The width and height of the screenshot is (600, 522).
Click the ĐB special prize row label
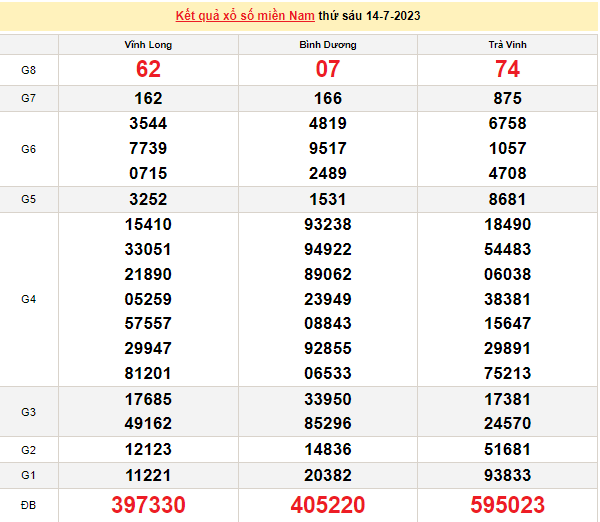[x=29, y=505]
